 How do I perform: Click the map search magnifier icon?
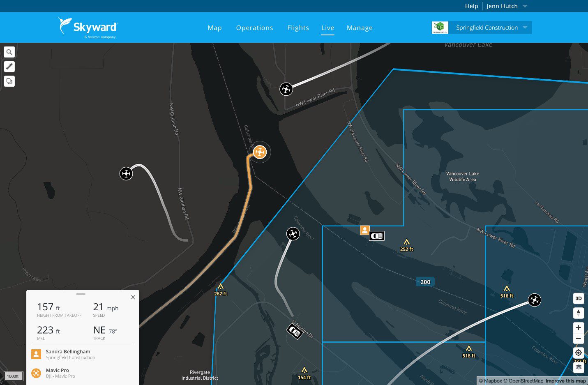9,52
